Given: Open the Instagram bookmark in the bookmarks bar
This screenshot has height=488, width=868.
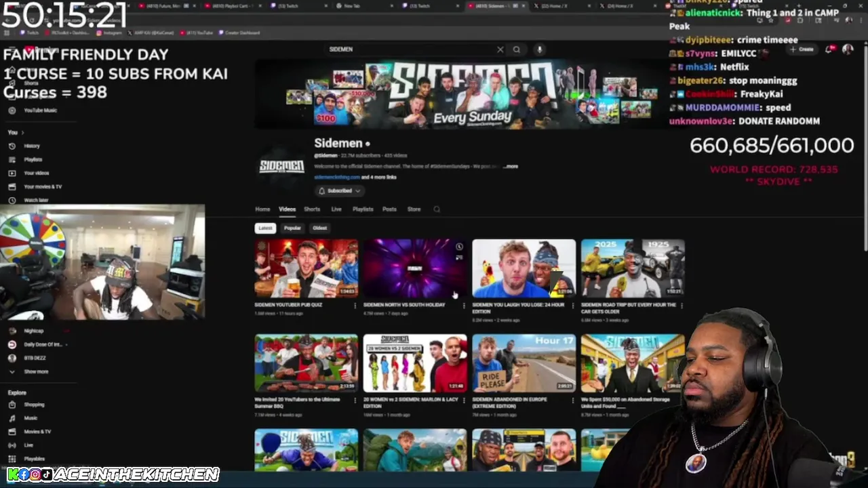Looking at the screenshot, I should click(x=108, y=33).
